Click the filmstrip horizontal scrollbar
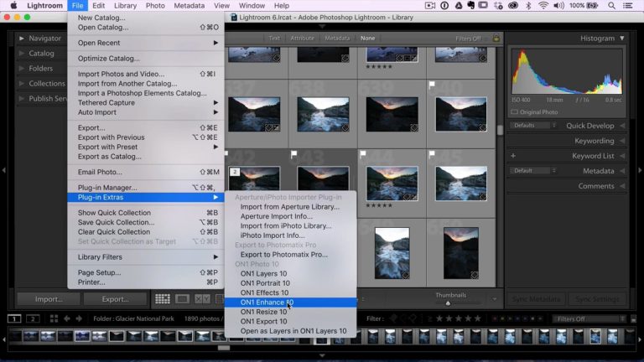Screen dimensions: 644x362 pyautogui.click(x=224, y=348)
